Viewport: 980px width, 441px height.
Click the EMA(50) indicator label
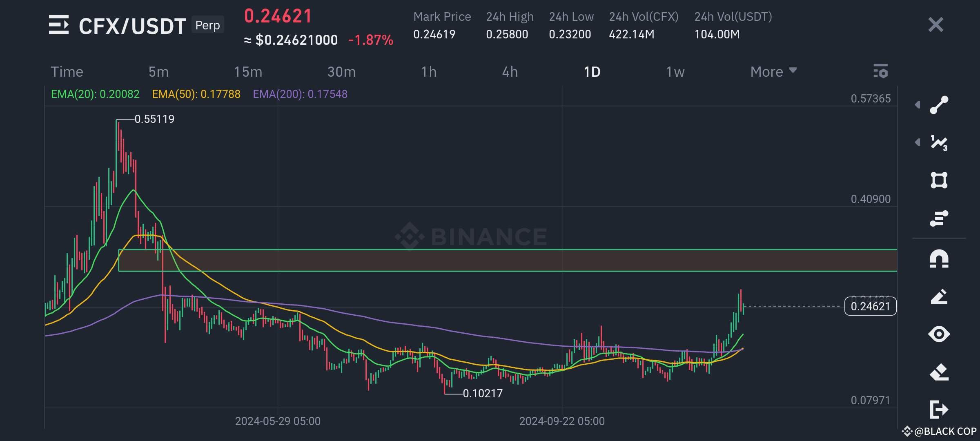(x=196, y=94)
